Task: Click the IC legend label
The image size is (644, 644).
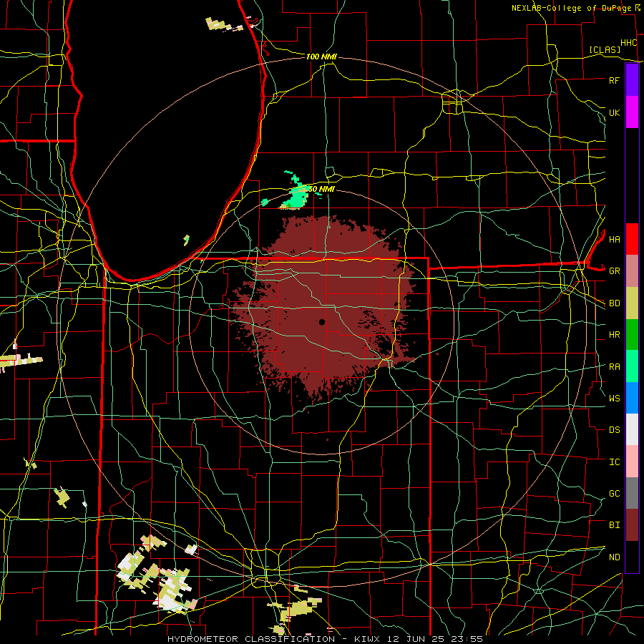Action: click(614, 462)
